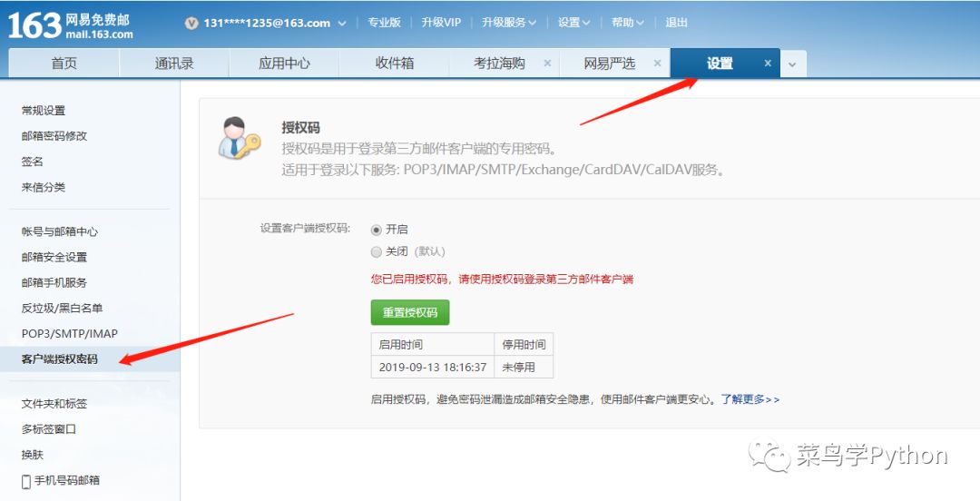
Task: Open the 了解更多>> link
Action: point(750,399)
